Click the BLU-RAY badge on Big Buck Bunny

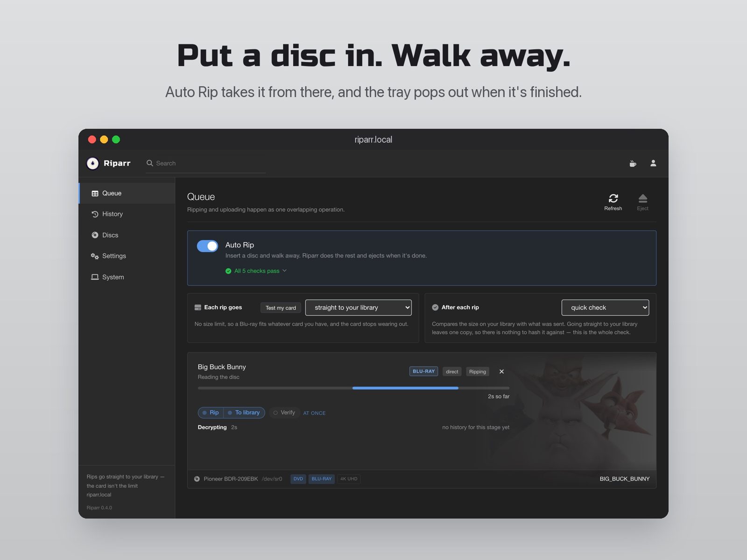click(423, 371)
